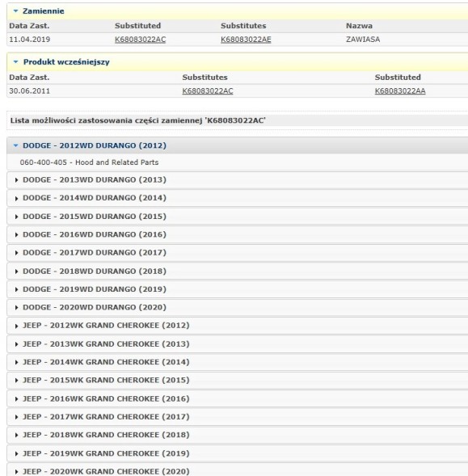The height and width of the screenshot is (476, 468).
Task: Expand DODGE 2018WD DURANGO (2018) arrow
Action: tap(16, 271)
